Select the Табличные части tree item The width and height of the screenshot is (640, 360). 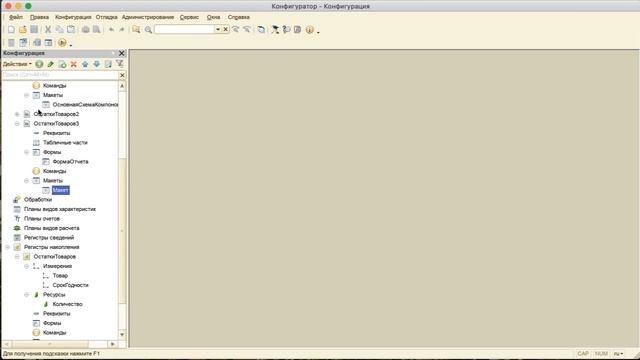65,143
